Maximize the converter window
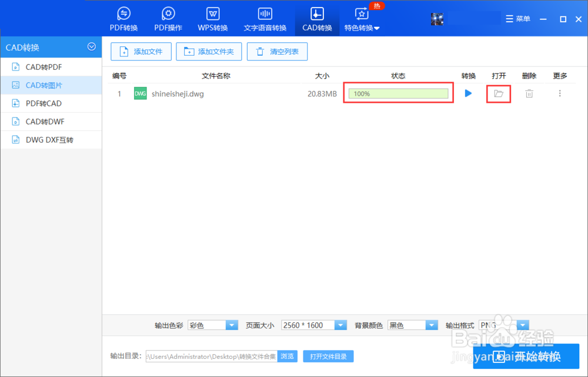This screenshot has height=377, width=588. [563, 19]
